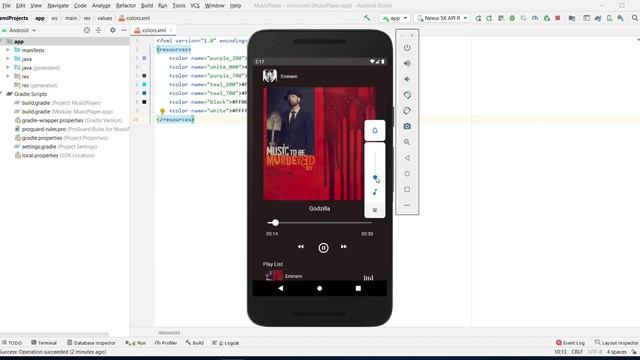The image size is (640, 360).
Task: Open the Build menu
Action: coord(147,6)
